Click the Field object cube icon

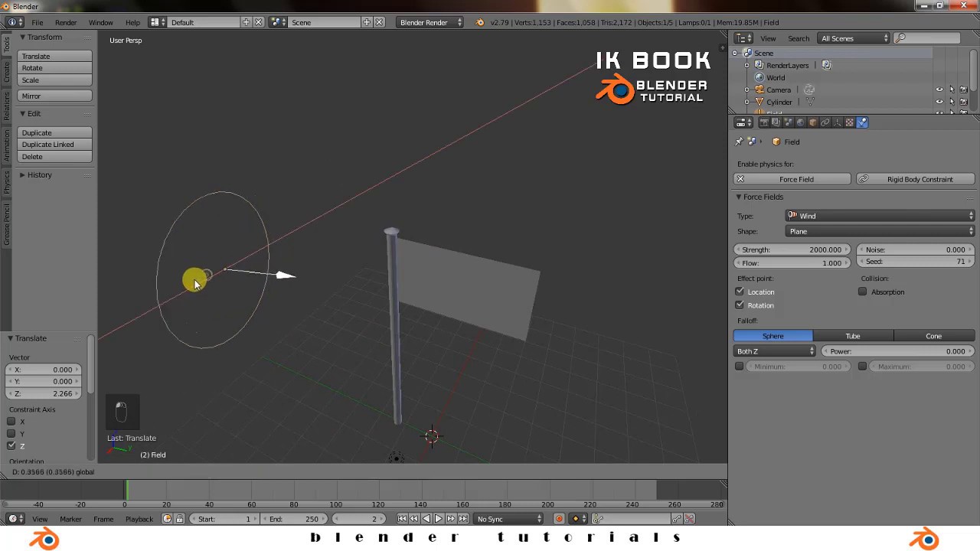pos(776,142)
